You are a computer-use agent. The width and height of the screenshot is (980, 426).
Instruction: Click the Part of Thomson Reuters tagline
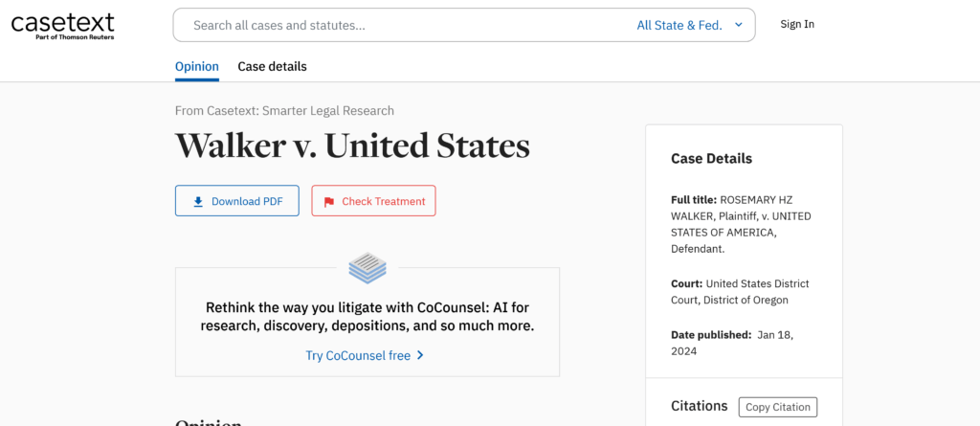tap(75, 37)
